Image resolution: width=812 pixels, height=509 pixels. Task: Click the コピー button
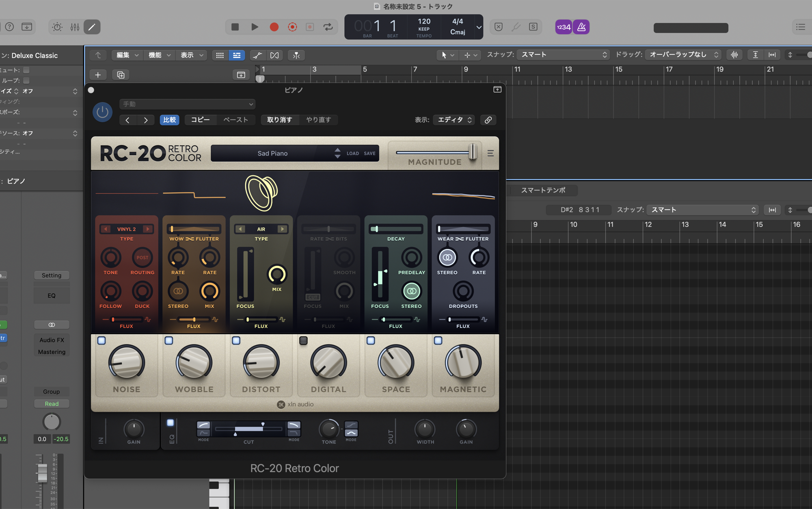200,120
